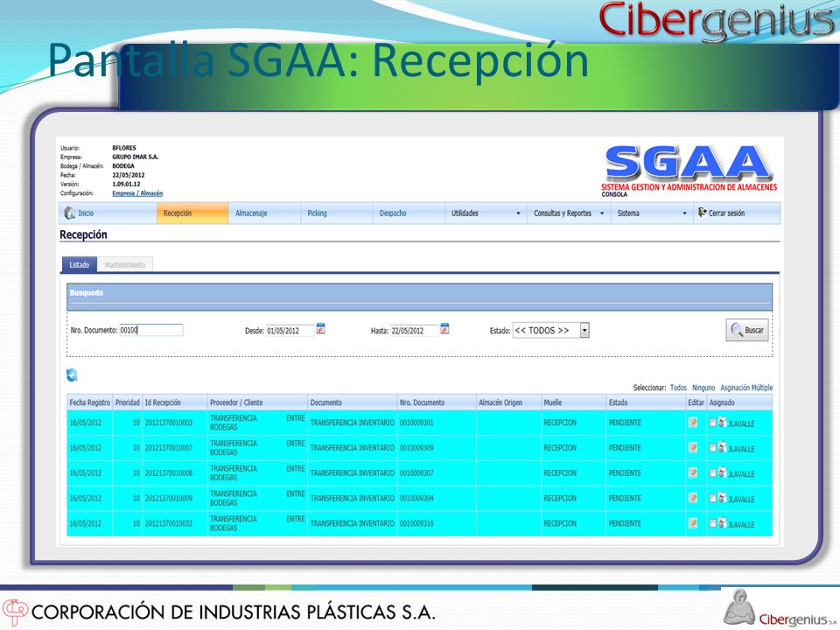Open the Desde date calendar picker
840x630 pixels.
[320, 328]
